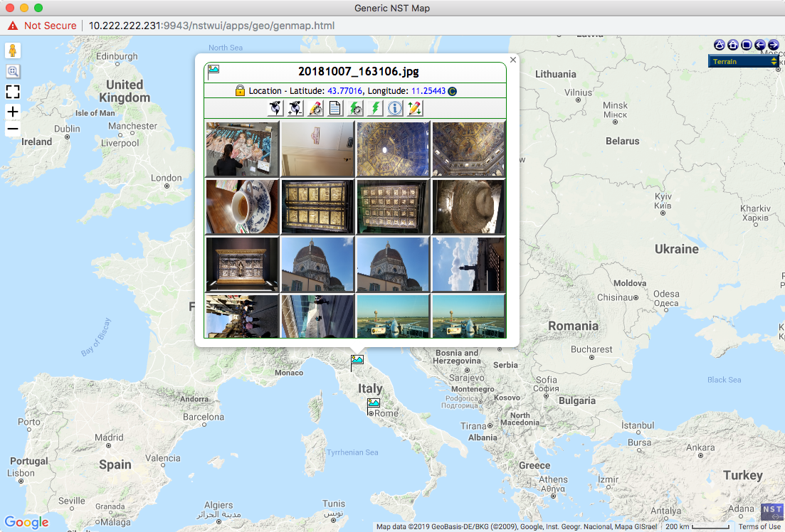Open the golden altar display thumbnail

(x=242, y=265)
